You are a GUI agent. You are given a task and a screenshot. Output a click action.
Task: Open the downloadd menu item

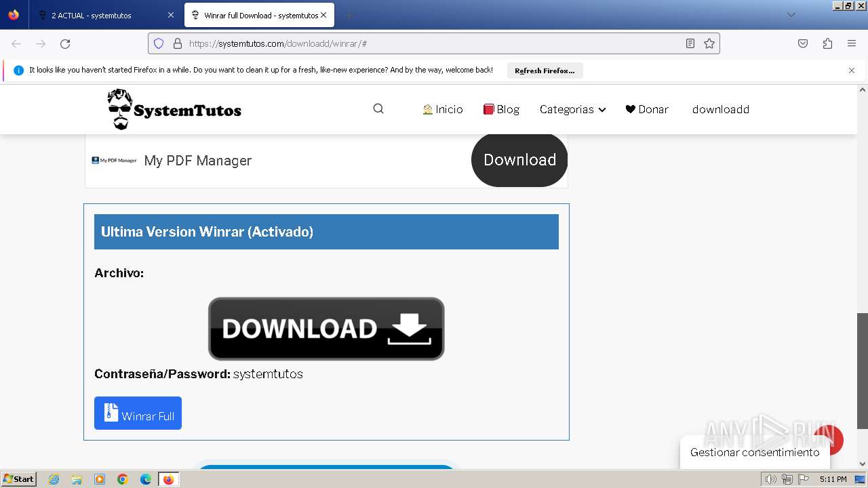pos(720,109)
